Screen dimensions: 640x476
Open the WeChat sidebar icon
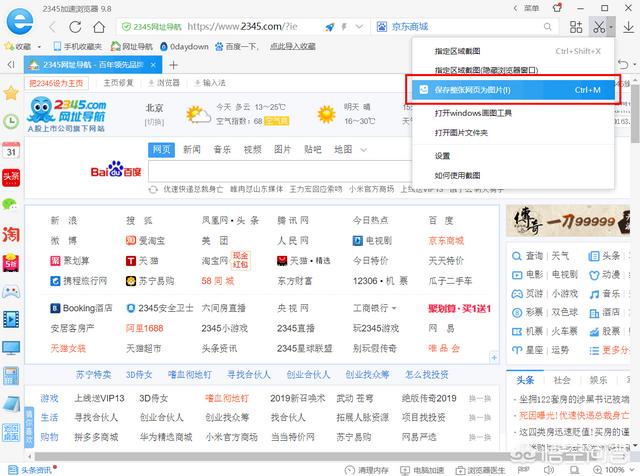click(11, 205)
